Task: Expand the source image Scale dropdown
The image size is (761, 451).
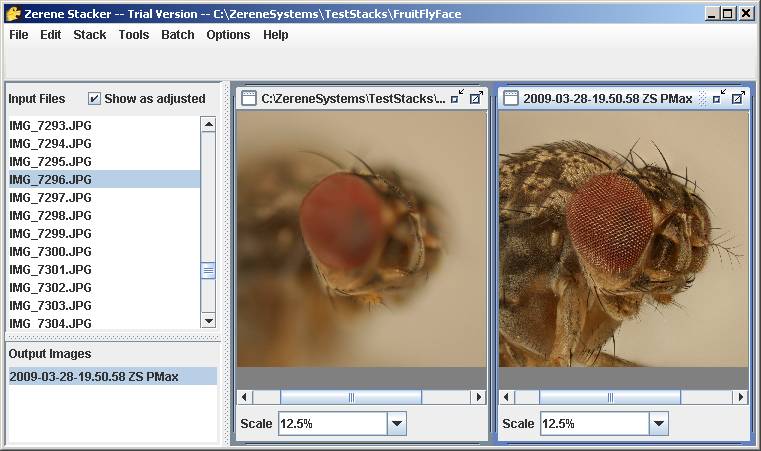Action: pyautogui.click(x=397, y=423)
